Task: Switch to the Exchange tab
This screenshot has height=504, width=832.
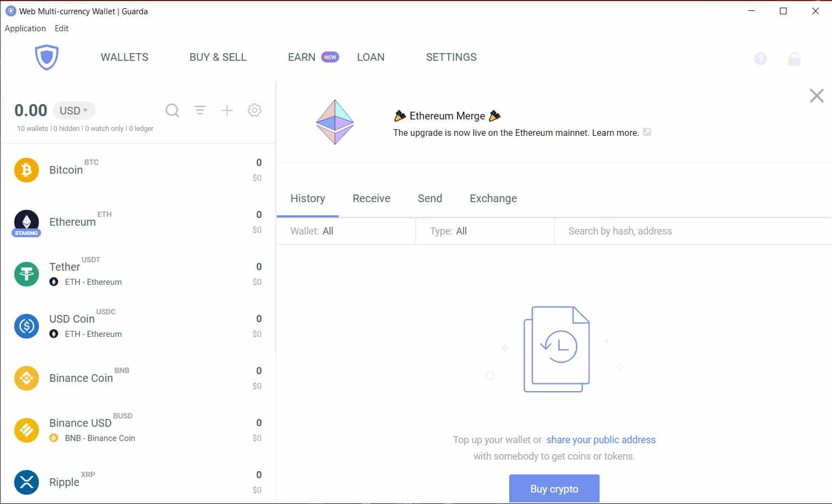Action: tap(493, 198)
